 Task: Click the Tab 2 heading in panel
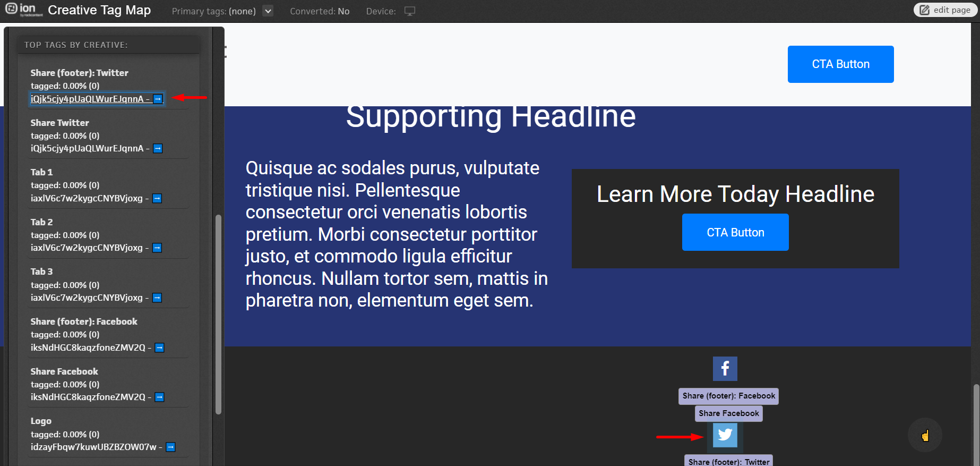pos(41,222)
